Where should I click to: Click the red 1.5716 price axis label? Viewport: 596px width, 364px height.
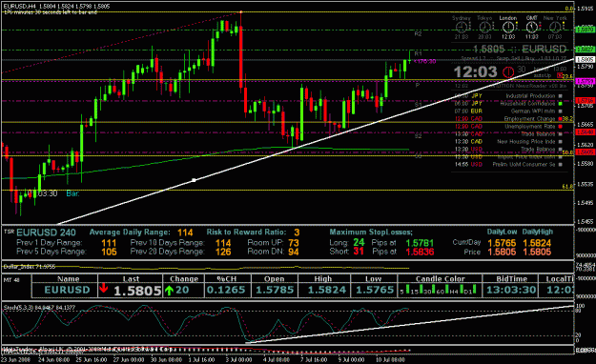pyautogui.click(x=586, y=101)
